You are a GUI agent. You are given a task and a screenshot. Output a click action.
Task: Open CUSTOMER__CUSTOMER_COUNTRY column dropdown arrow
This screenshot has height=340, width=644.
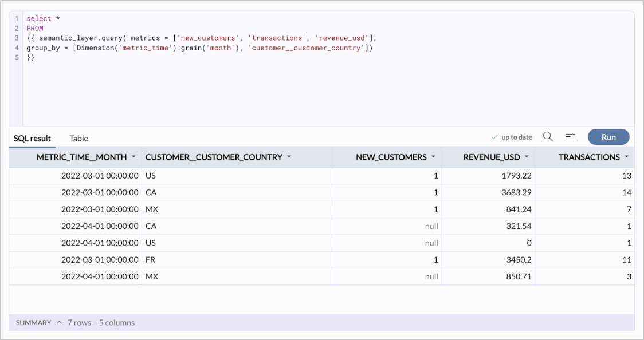289,157
